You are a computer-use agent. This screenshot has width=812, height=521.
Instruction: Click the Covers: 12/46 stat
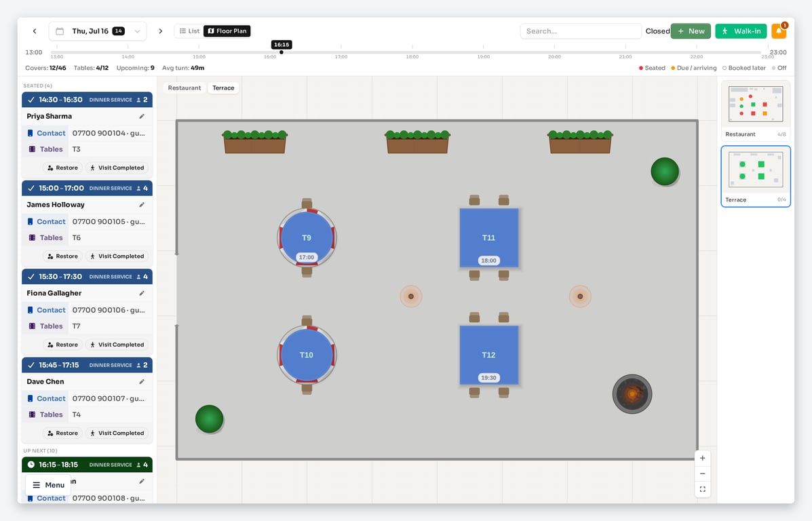pos(45,68)
